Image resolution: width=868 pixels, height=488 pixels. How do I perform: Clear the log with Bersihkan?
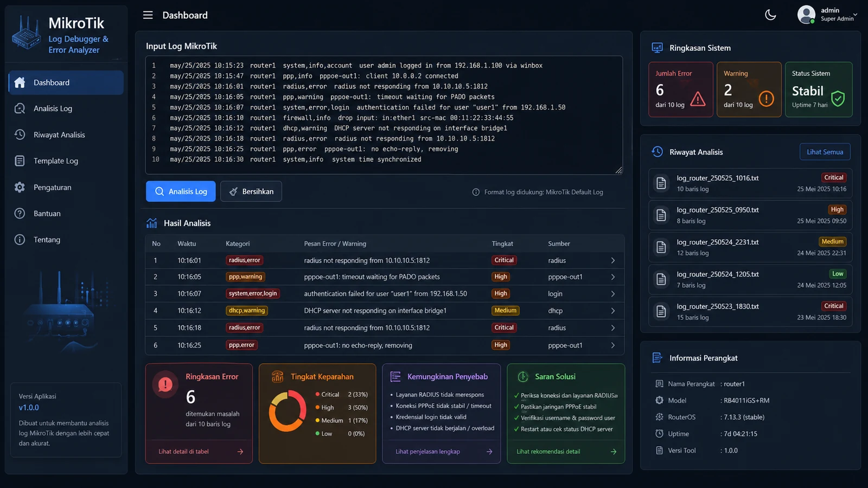251,191
